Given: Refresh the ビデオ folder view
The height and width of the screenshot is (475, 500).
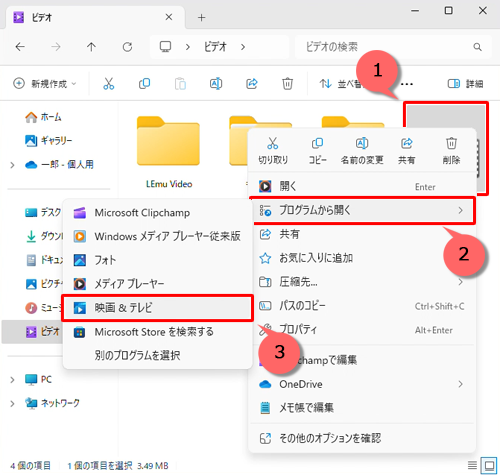Looking at the screenshot, I should coord(127,47).
